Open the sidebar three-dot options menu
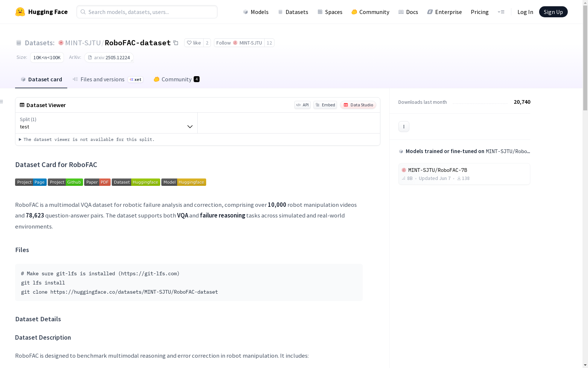This screenshot has width=588, height=368. 404,127
